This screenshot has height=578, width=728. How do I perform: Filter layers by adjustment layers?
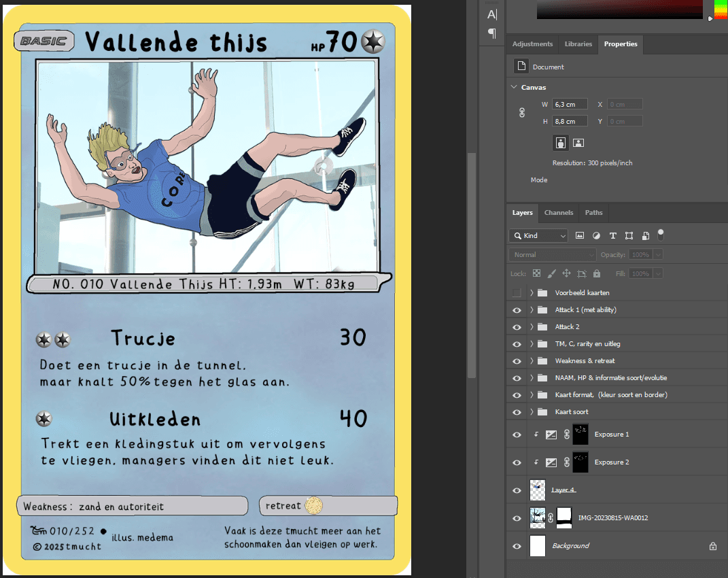pos(596,235)
